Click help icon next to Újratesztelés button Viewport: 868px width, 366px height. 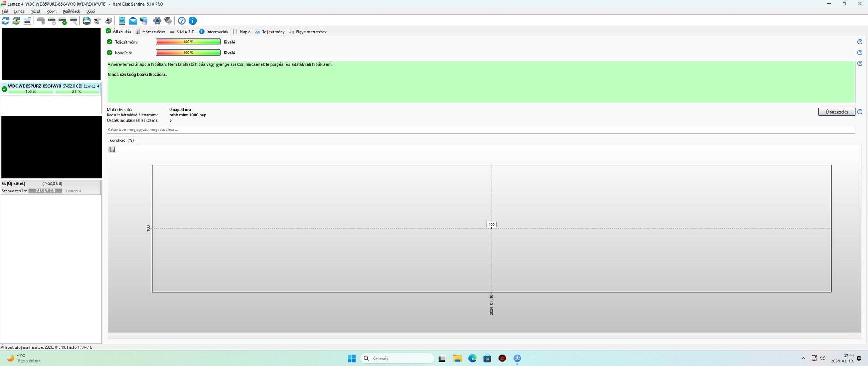860,112
